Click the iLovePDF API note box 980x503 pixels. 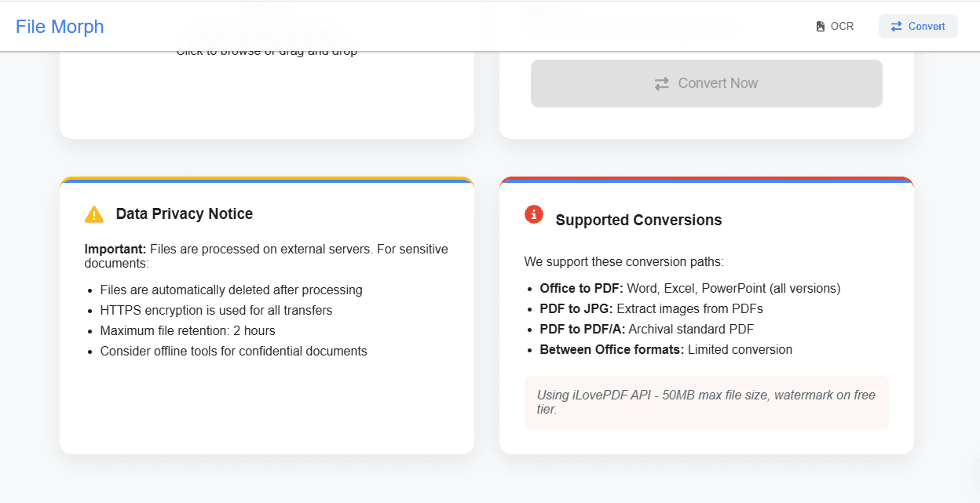click(x=706, y=403)
